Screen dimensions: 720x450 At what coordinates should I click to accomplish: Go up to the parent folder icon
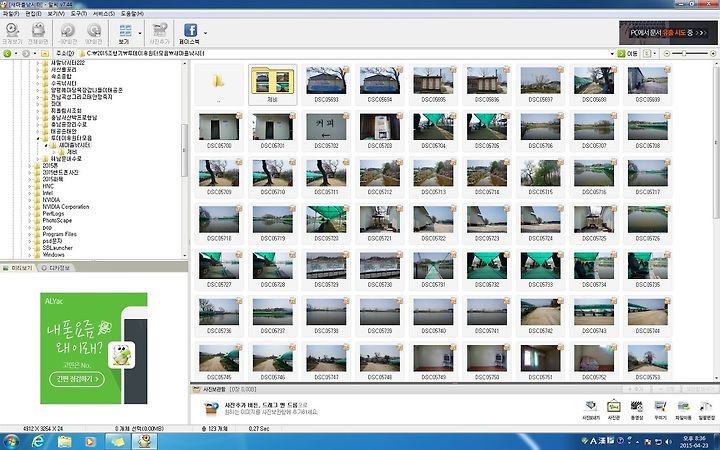(44, 54)
